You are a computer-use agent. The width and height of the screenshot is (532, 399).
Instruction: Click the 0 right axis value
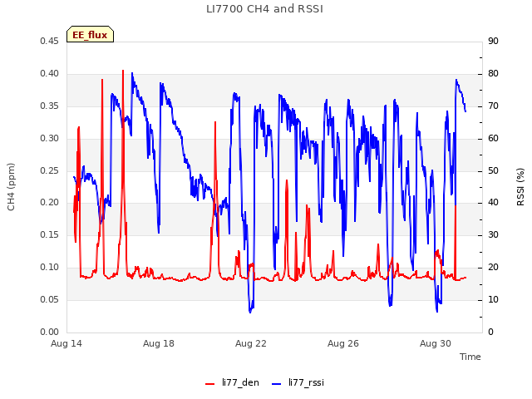pos(490,332)
